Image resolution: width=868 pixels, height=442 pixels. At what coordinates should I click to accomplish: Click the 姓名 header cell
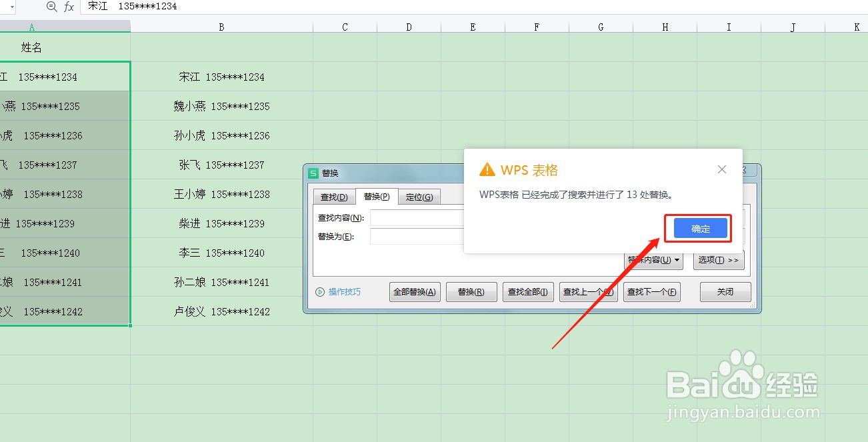65,47
